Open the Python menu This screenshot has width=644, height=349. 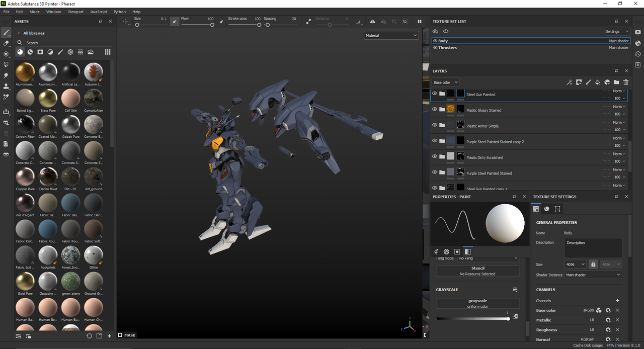120,12
